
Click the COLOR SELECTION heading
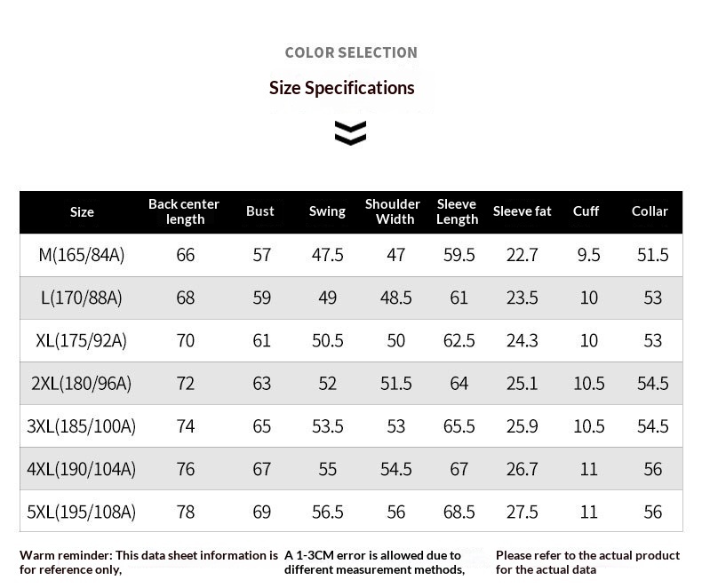(350, 52)
